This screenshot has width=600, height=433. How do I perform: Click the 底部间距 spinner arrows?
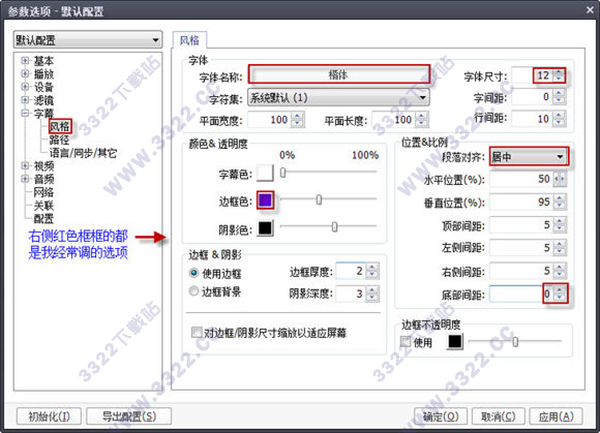pyautogui.click(x=559, y=294)
